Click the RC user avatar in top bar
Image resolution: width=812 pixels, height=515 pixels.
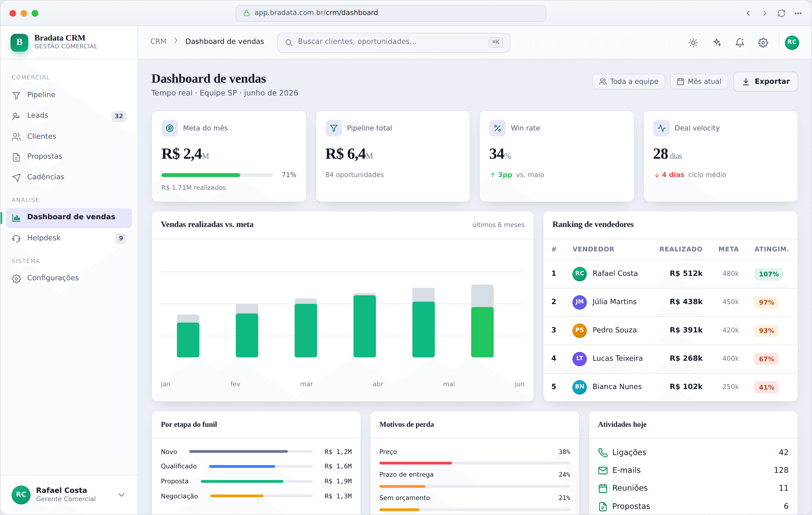(792, 42)
